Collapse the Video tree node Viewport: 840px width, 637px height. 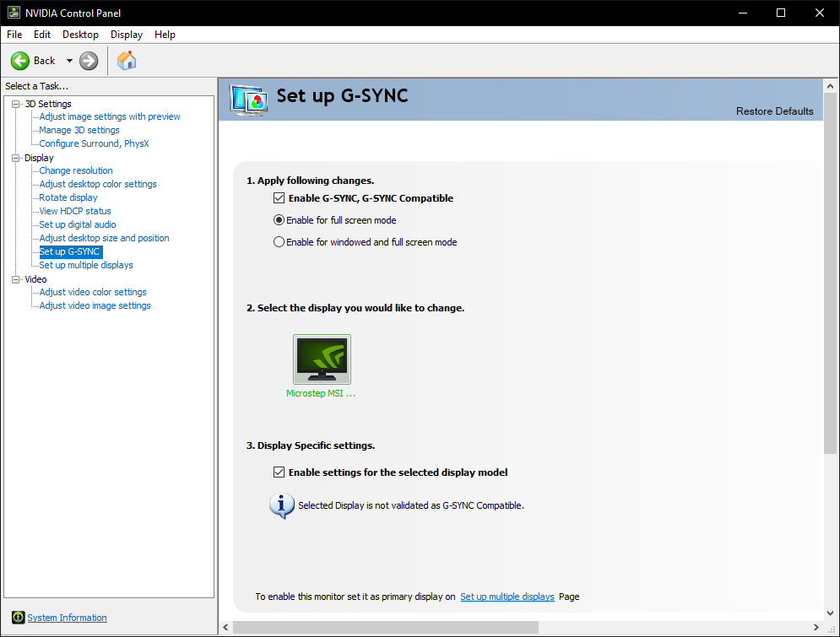pos(16,279)
